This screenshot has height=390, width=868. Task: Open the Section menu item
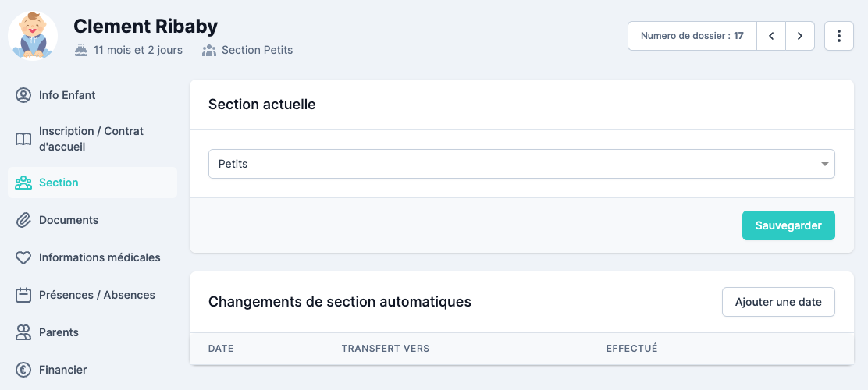pos(59,183)
